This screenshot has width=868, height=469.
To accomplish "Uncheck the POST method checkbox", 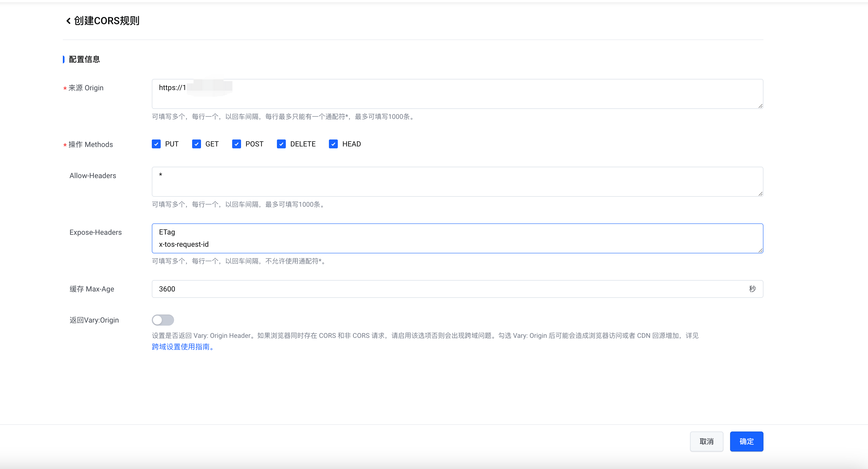I will pyautogui.click(x=237, y=144).
